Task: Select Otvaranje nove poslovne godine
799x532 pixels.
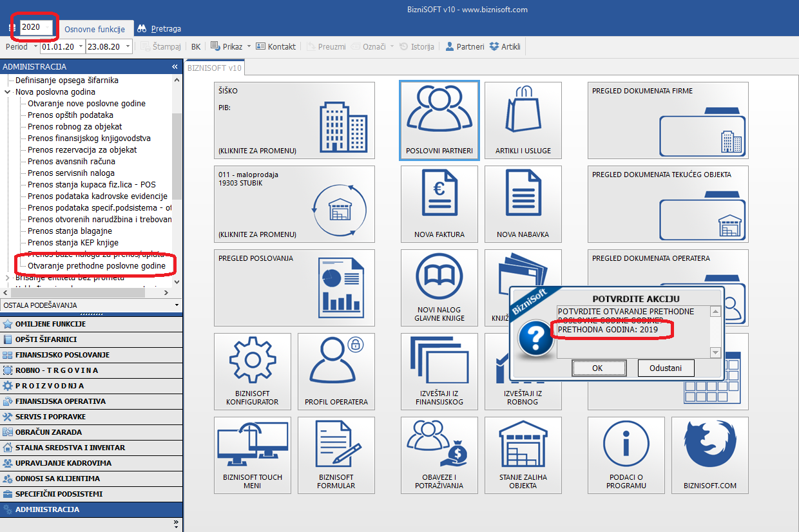Action: tap(86, 104)
